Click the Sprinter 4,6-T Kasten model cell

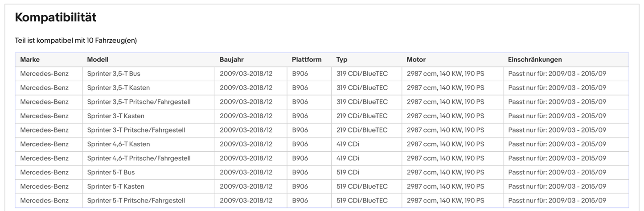118,144
